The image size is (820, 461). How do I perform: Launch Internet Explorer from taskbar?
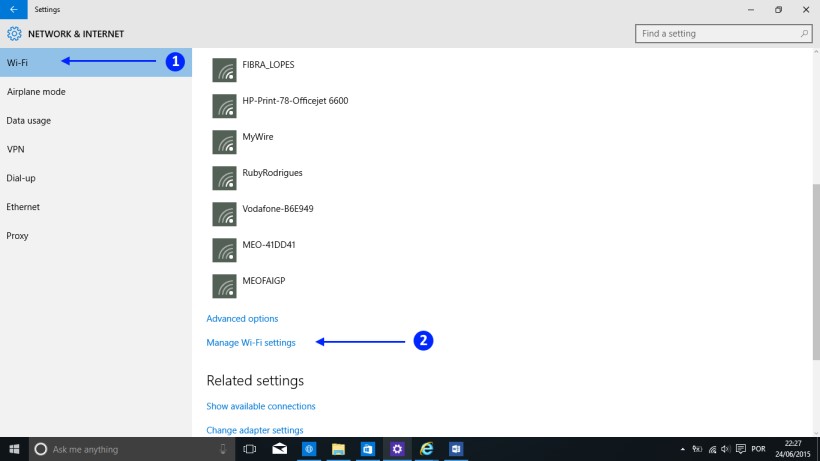tap(427, 449)
